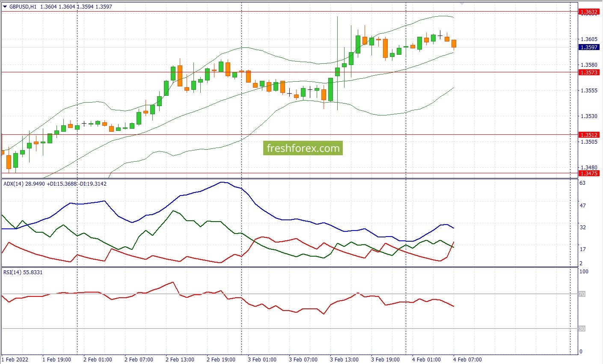Click the -DI:19.3142 indicator value

point(92,184)
